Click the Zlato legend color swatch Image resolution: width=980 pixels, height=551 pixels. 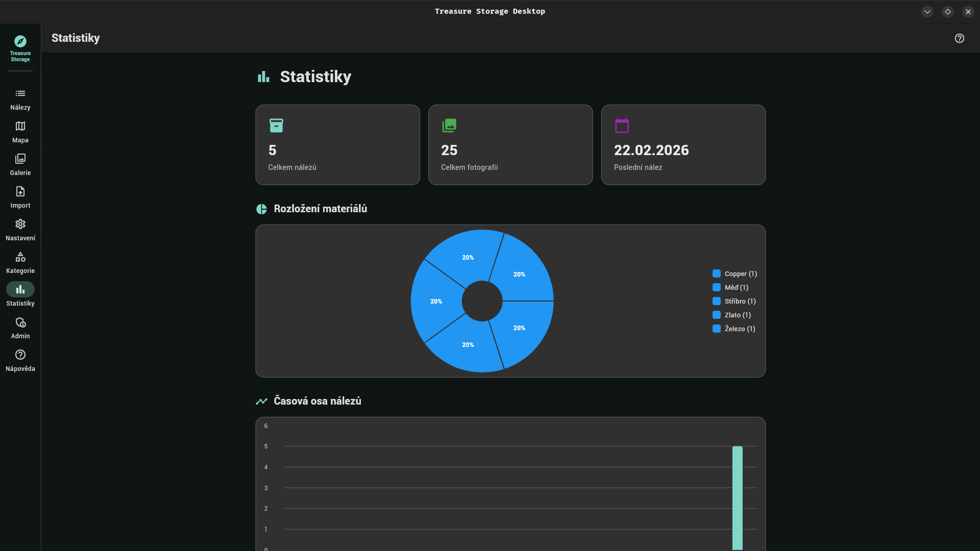point(717,315)
